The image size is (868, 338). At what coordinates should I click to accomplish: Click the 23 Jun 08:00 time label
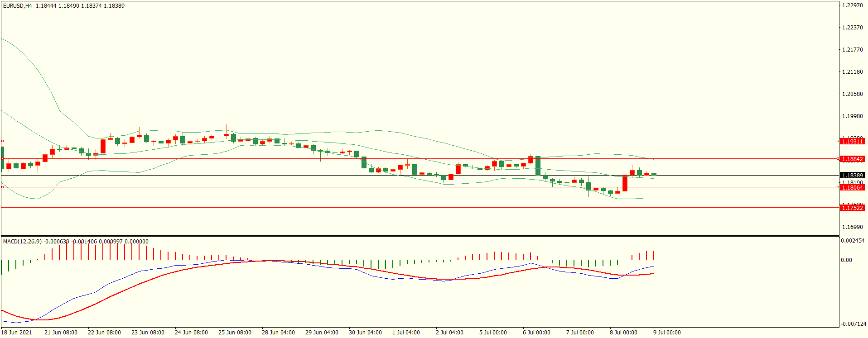[x=148, y=333]
